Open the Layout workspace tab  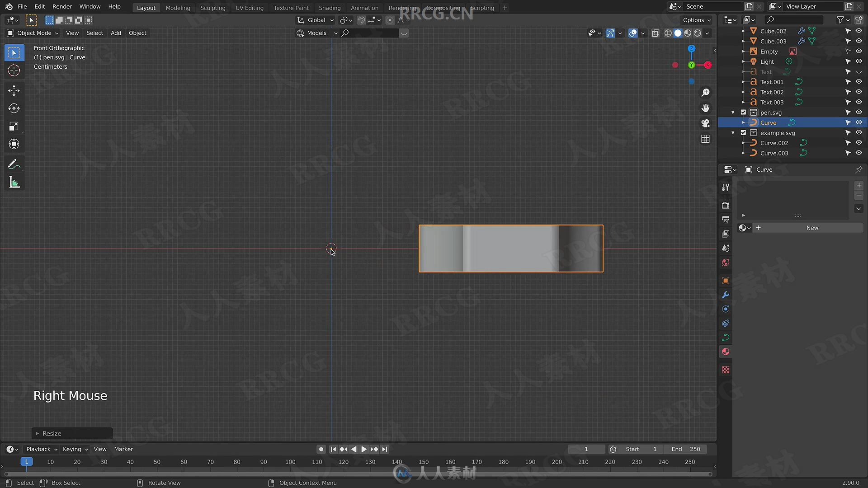146,7
